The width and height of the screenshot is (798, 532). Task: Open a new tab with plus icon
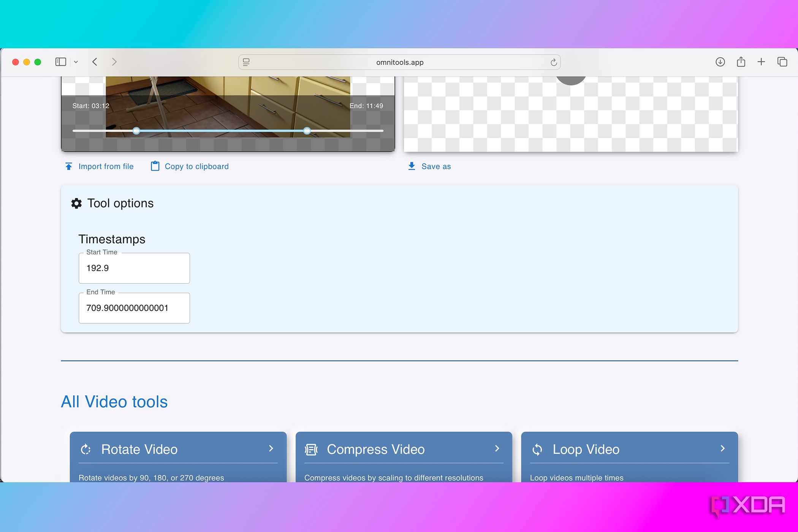pyautogui.click(x=761, y=62)
